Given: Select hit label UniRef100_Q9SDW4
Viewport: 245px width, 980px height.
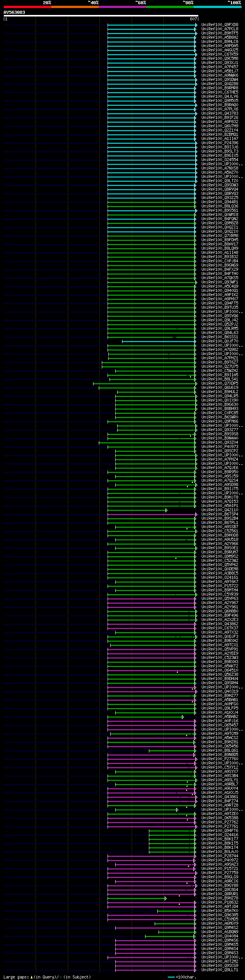Looking at the screenshot, I should click(220, 80).
